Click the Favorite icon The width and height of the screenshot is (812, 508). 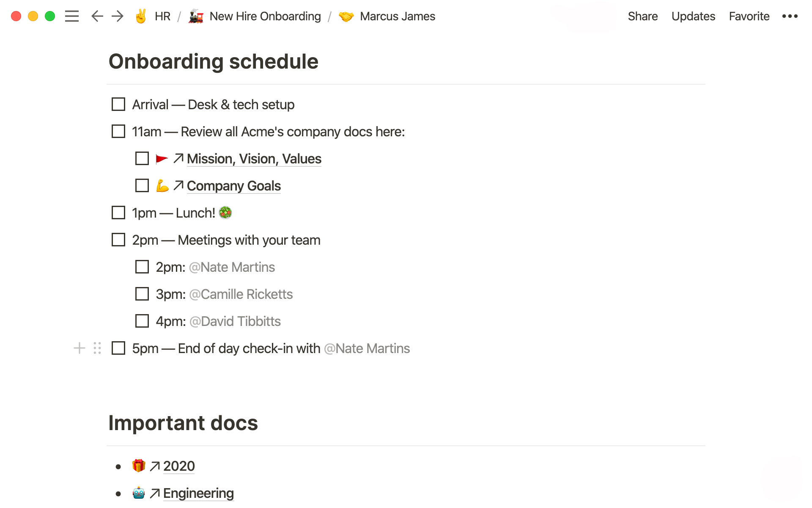coord(749,17)
